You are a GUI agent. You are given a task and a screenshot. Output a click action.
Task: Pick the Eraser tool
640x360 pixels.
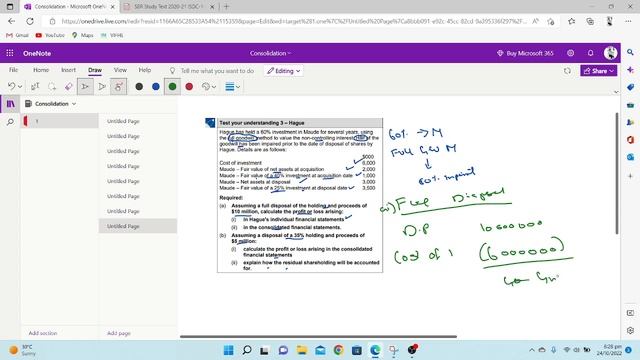click(68, 86)
